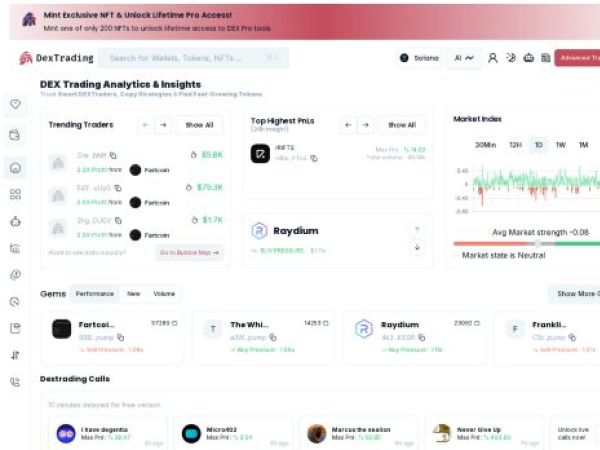Switch to the Volume gems tab
The image size is (600, 450).
[164, 294]
